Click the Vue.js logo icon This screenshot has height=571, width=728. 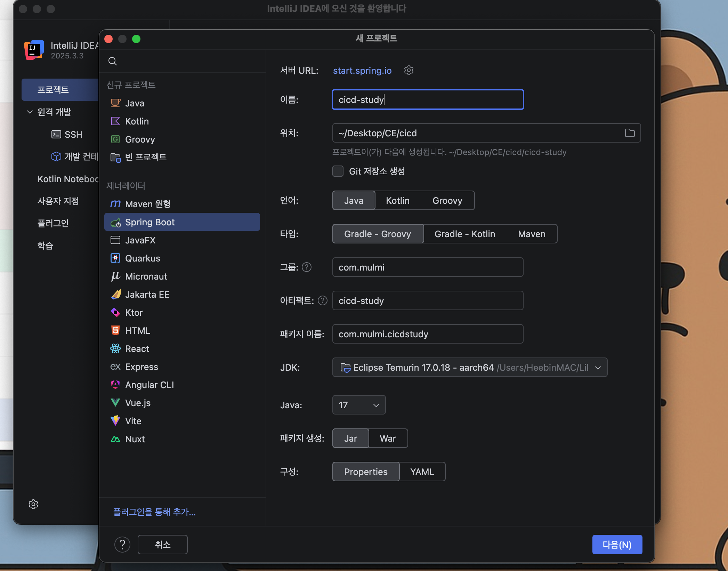[x=115, y=403]
